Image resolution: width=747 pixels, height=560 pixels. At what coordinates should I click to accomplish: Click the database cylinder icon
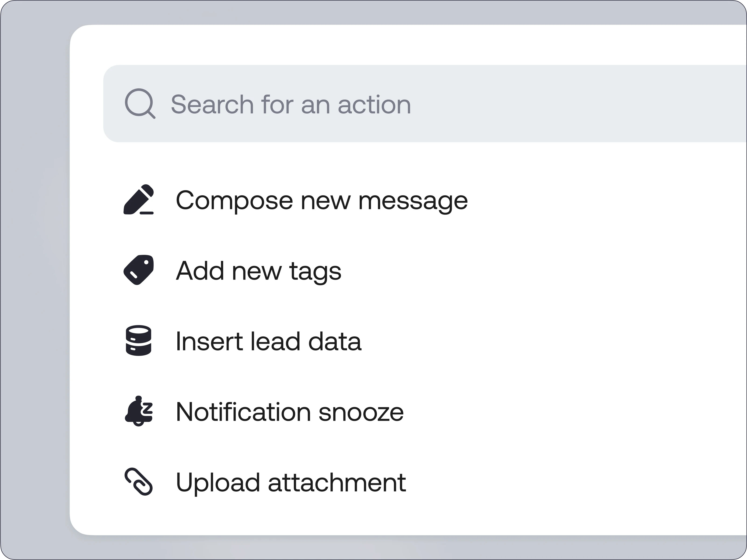coord(138,340)
